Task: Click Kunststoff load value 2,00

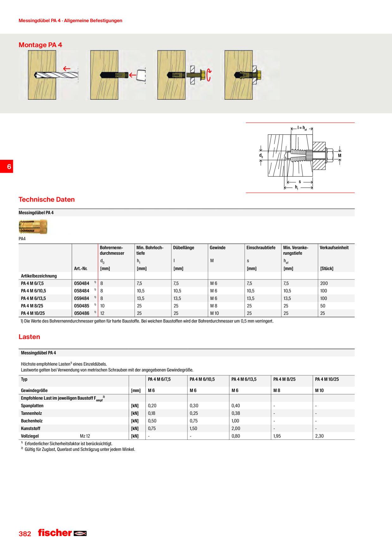Action: (236, 428)
